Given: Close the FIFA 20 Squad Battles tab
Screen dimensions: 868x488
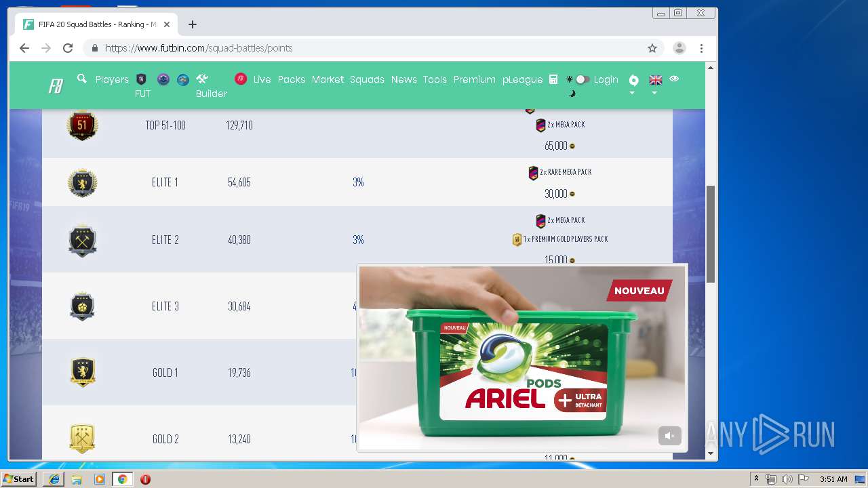Looking at the screenshot, I should 167,24.
